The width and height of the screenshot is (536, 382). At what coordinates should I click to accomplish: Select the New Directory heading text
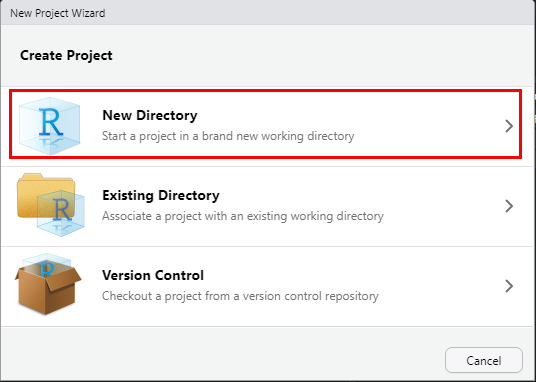150,115
